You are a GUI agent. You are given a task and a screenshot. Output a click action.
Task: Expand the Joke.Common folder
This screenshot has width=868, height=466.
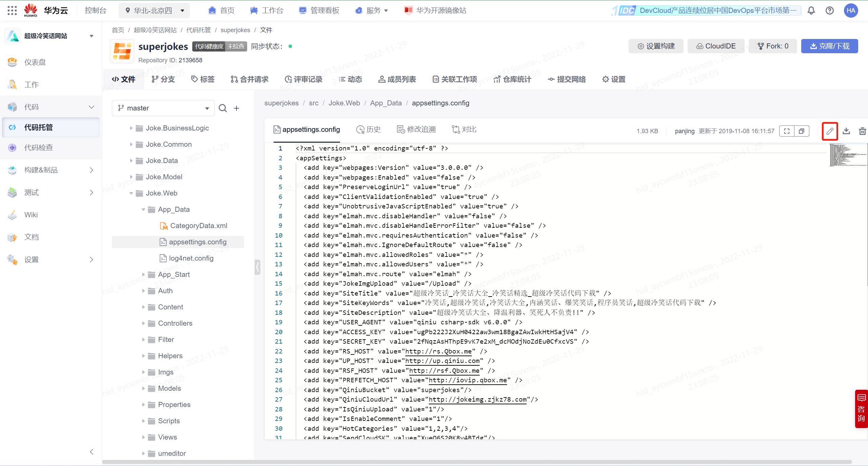131,144
